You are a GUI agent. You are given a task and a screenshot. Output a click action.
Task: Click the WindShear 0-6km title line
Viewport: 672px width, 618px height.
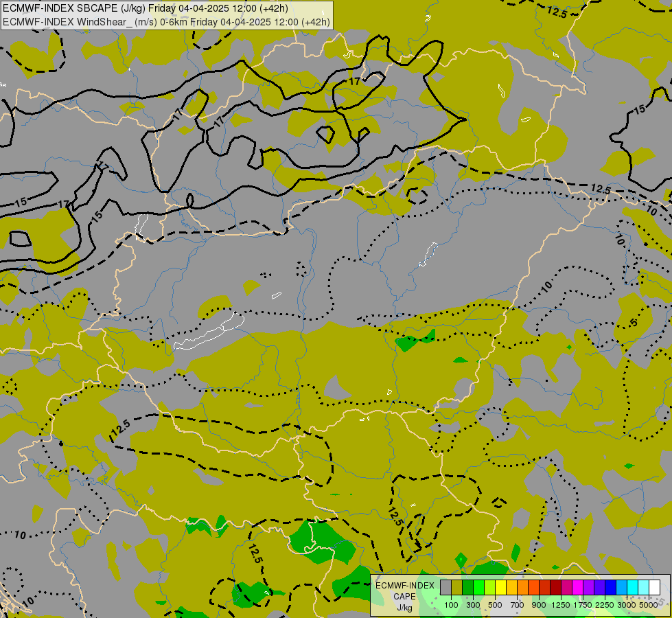click(x=166, y=22)
